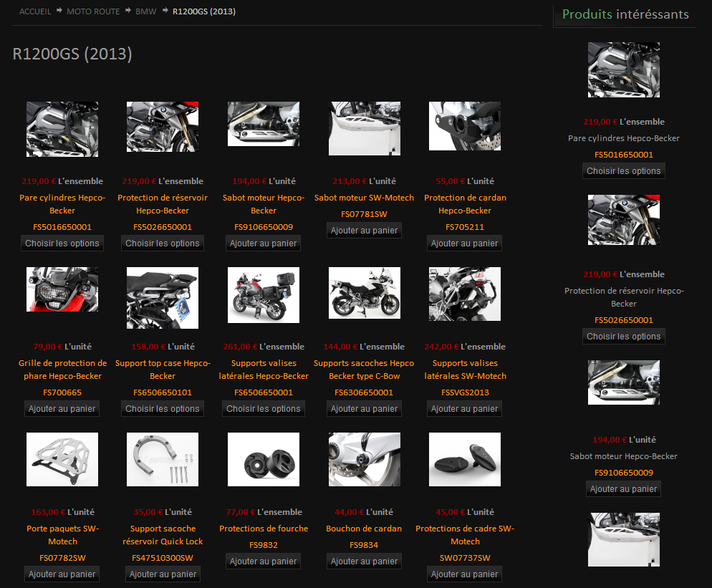Add Sabot moteur SW-Motech FS07781SW to cart

[364, 230]
